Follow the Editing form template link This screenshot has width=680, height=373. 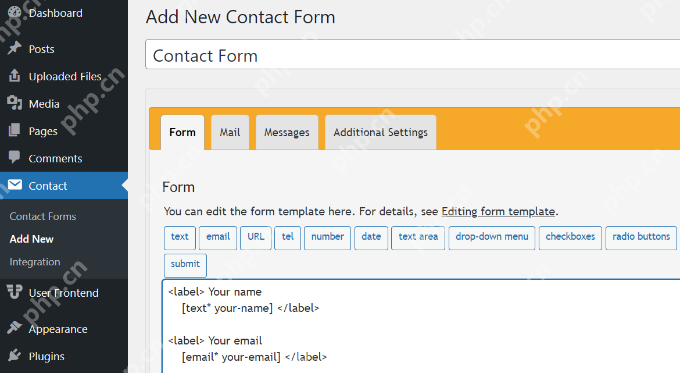[498, 212]
